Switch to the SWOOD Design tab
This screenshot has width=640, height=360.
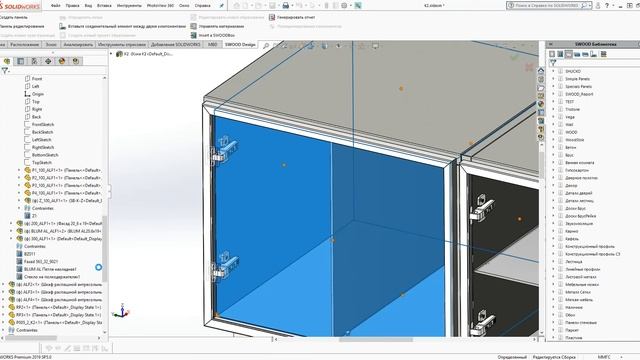240,44
